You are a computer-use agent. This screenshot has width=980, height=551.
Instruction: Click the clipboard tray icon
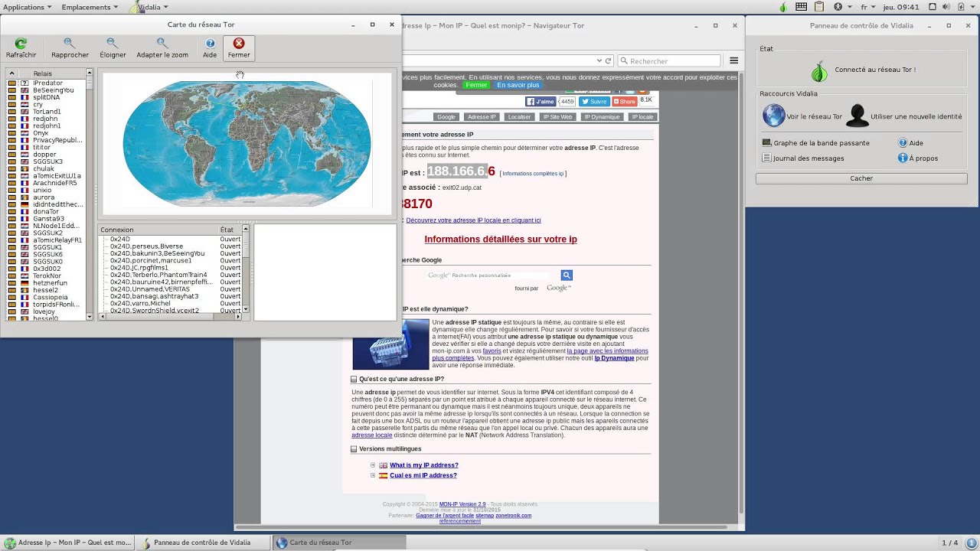pyautogui.click(x=819, y=7)
